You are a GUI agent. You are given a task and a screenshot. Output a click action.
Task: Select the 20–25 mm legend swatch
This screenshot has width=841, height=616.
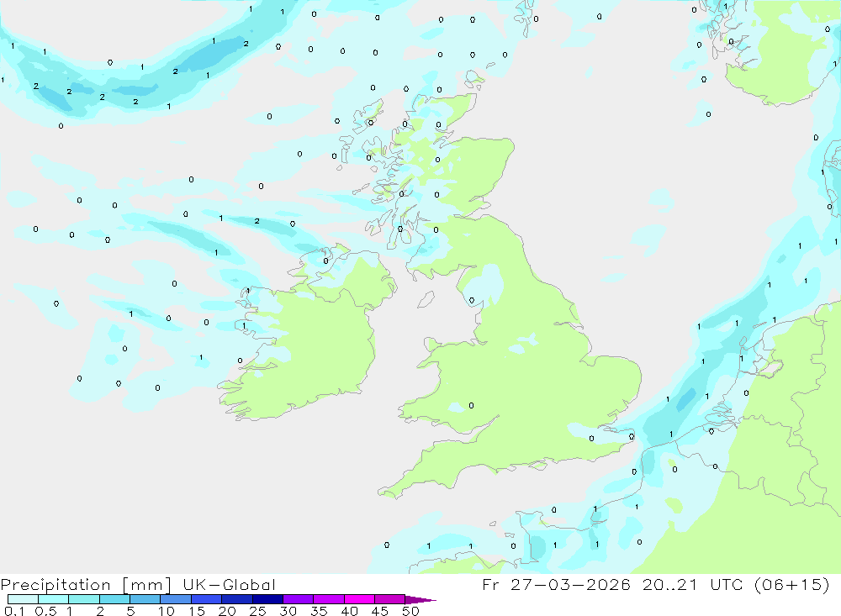point(237,599)
